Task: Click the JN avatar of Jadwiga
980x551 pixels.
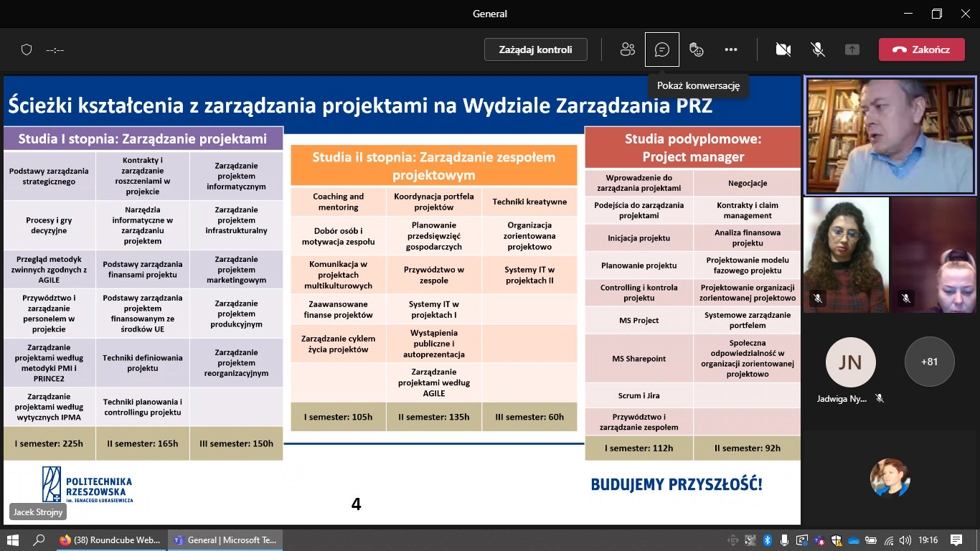Action: pyautogui.click(x=850, y=362)
